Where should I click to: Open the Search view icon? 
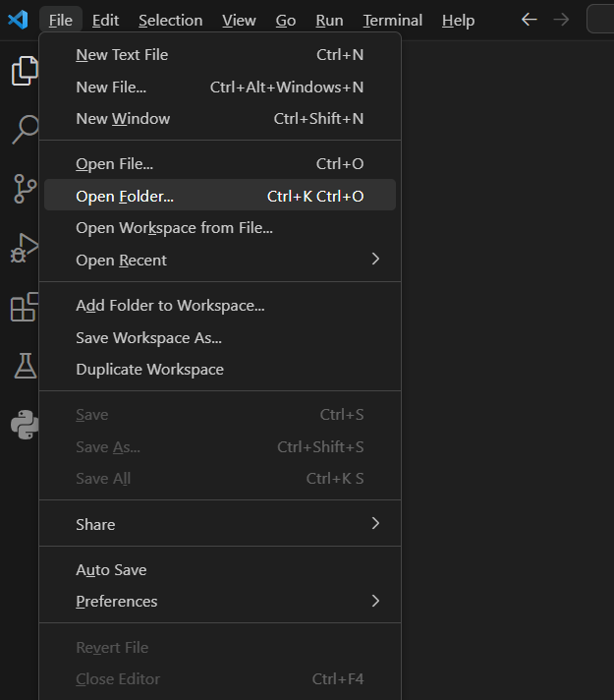(25, 130)
